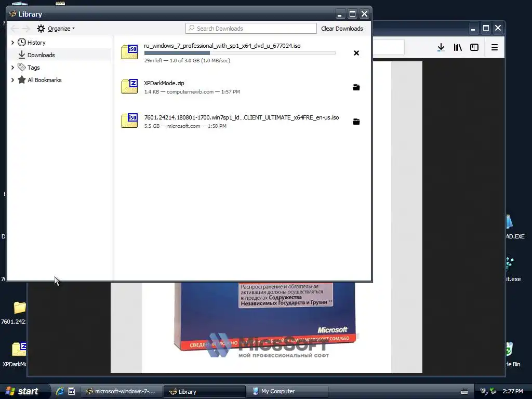Toggle the browser sidebar icon

point(474,47)
